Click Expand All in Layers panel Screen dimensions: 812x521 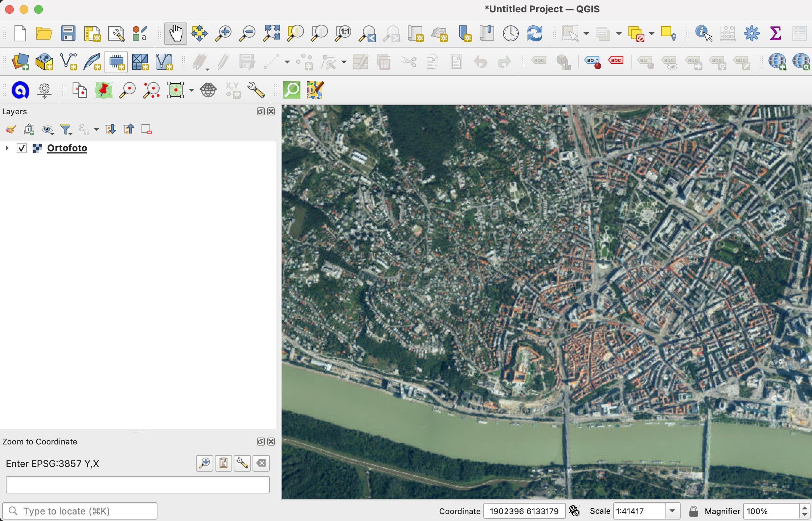click(110, 129)
